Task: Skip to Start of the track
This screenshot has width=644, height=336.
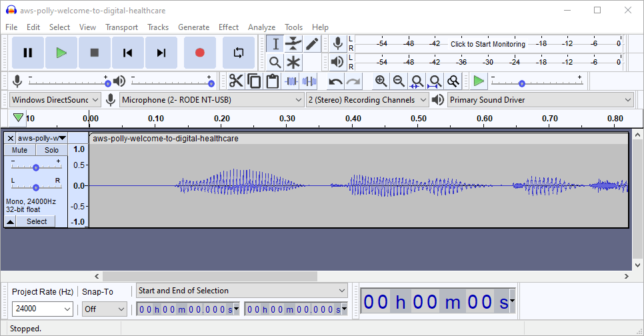Action: 128,53
